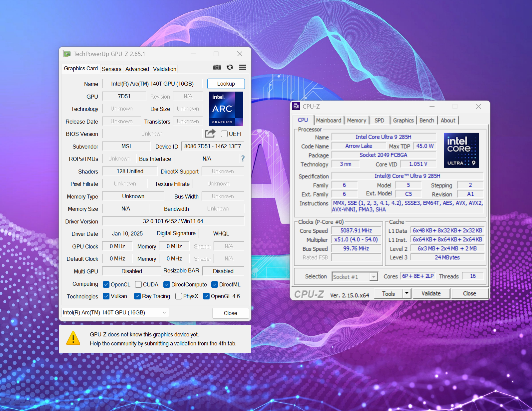Toggle the Ray Tracing checkbox
Image resolution: width=532 pixels, height=411 pixels.
(137, 296)
